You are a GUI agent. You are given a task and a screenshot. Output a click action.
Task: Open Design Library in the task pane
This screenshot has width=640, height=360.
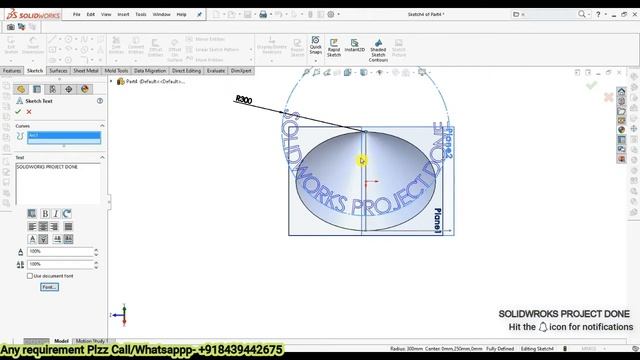click(x=621, y=101)
